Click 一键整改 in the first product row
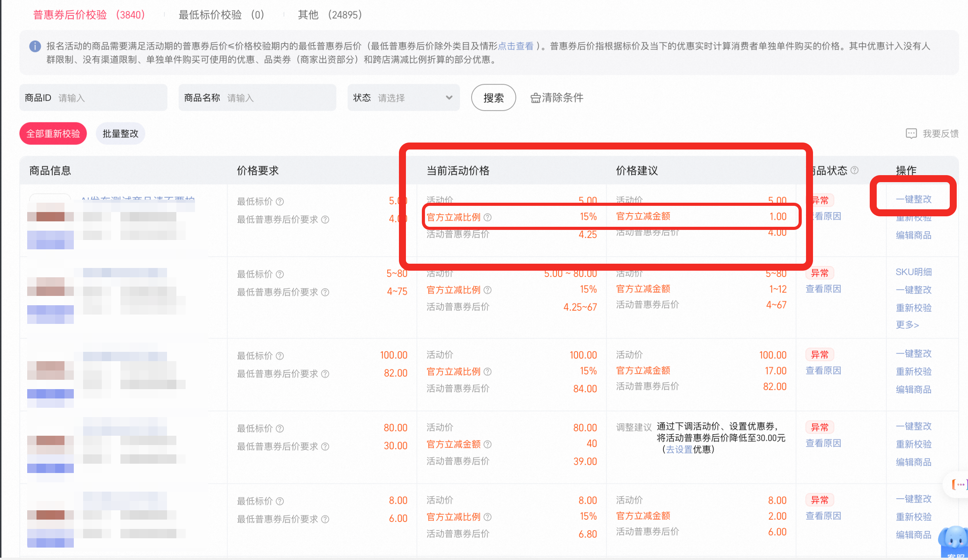Viewport: 968px width, 560px height. pyautogui.click(x=914, y=199)
